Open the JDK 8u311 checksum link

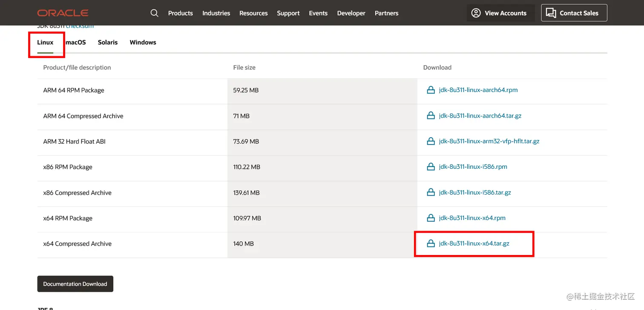point(80,26)
